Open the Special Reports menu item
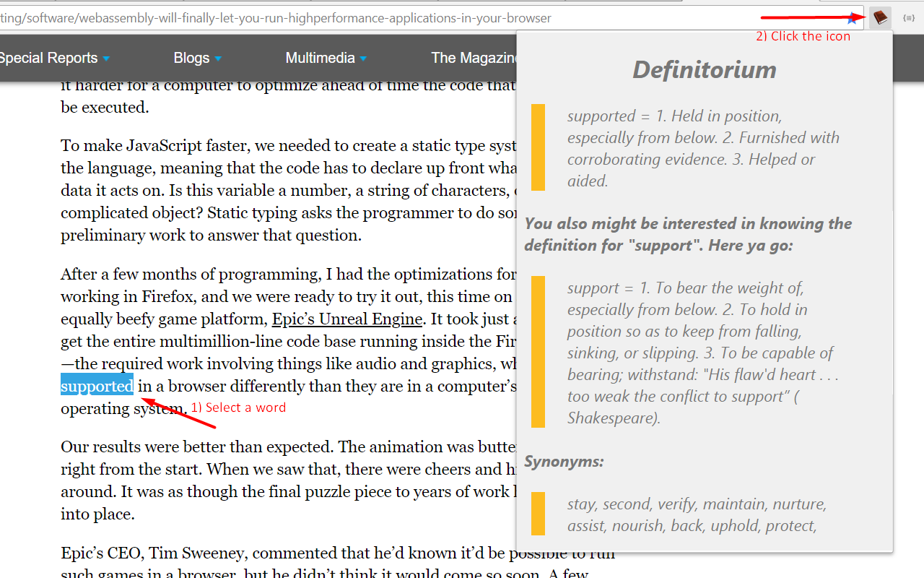This screenshot has width=924, height=578. pos(48,58)
